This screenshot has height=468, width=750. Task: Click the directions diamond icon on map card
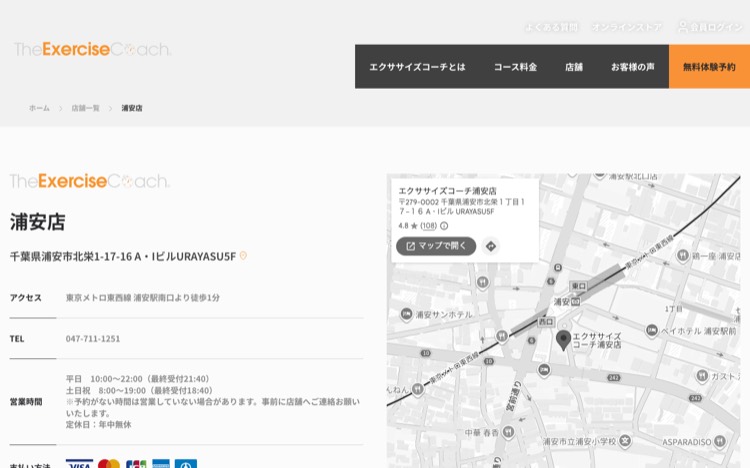coord(491,246)
